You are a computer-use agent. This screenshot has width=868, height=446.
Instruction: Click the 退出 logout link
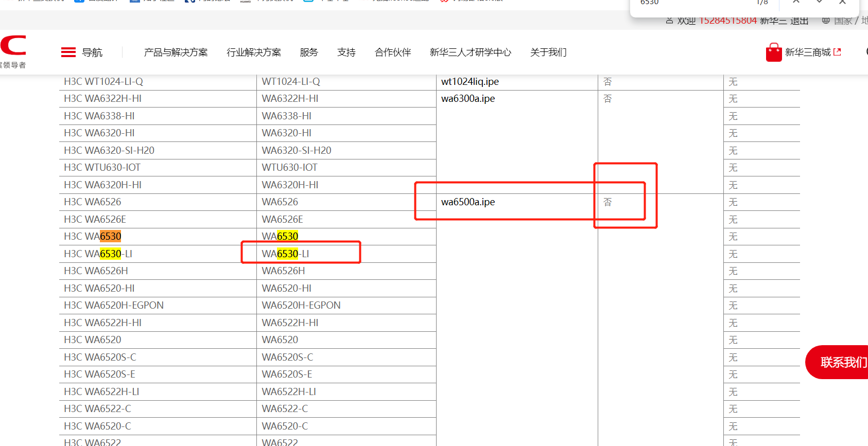click(x=799, y=21)
